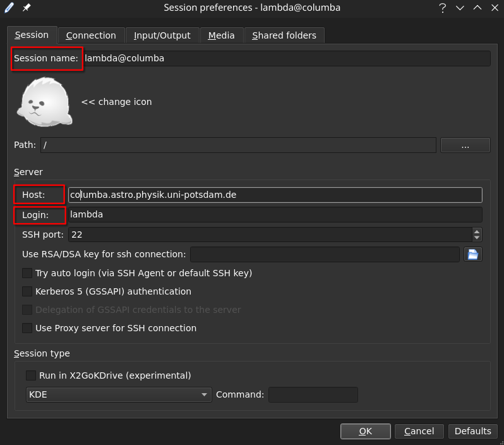Click the question mark help icon
Image resolution: width=504 pixels, height=445 pixels.
click(x=441, y=8)
